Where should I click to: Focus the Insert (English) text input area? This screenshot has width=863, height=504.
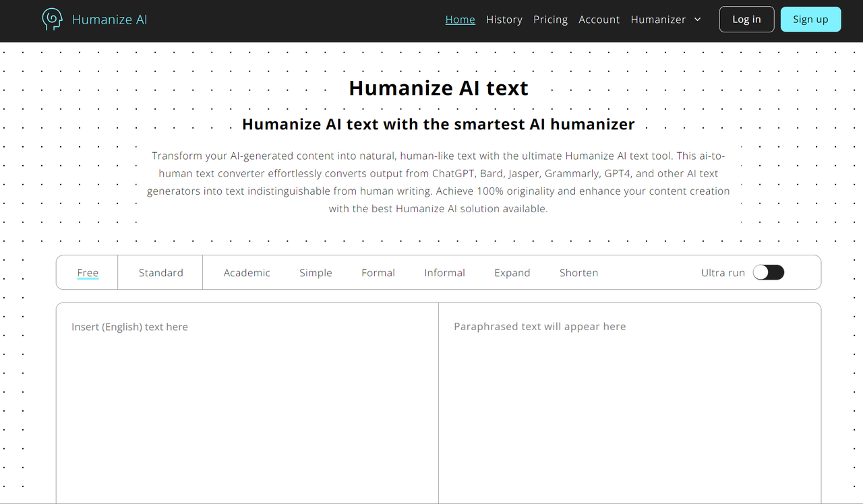click(x=247, y=403)
